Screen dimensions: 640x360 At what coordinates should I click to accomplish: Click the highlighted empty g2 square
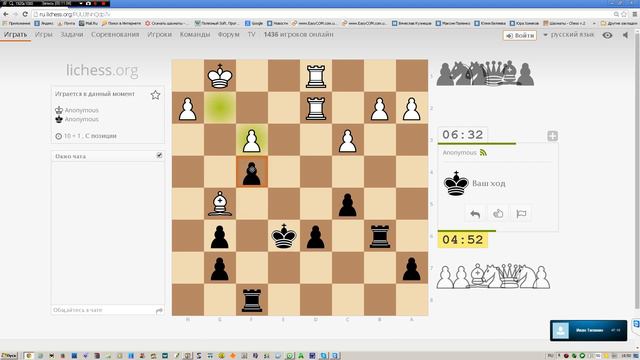tap(220, 108)
